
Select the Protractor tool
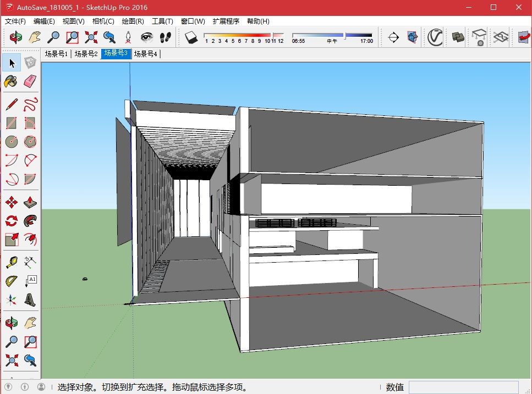click(x=12, y=281)
